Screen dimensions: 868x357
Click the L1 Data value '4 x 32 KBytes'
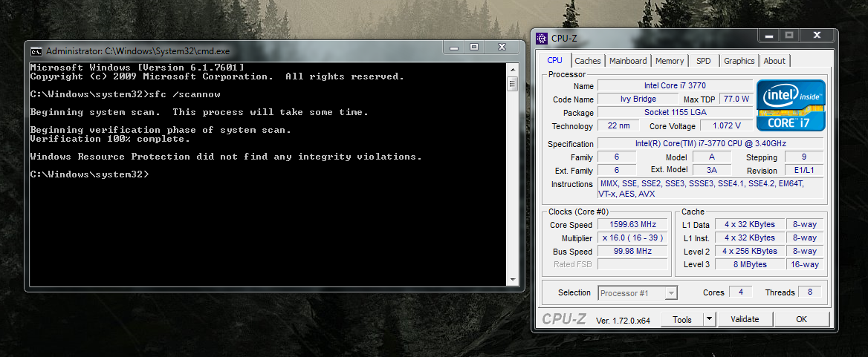[x=750, y=224]
